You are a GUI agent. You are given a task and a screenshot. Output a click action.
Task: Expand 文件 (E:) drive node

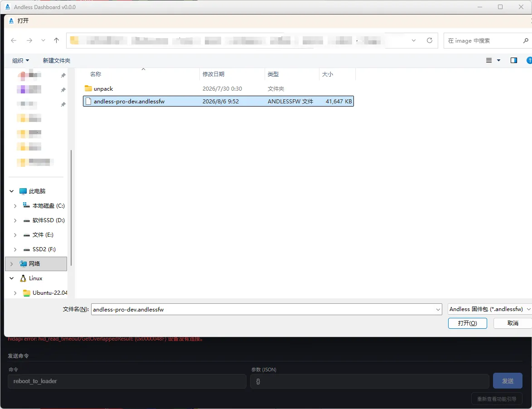point(15,235)
